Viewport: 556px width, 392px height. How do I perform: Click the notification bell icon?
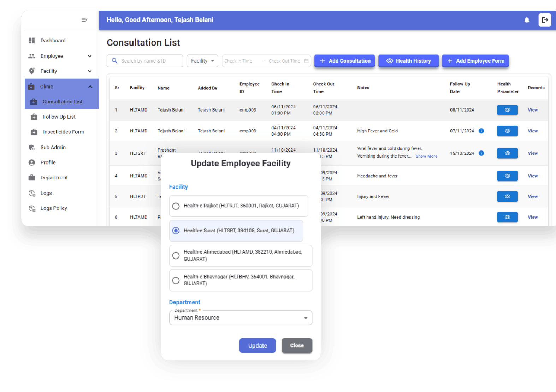pyautogui.click(x=527, y=20)
